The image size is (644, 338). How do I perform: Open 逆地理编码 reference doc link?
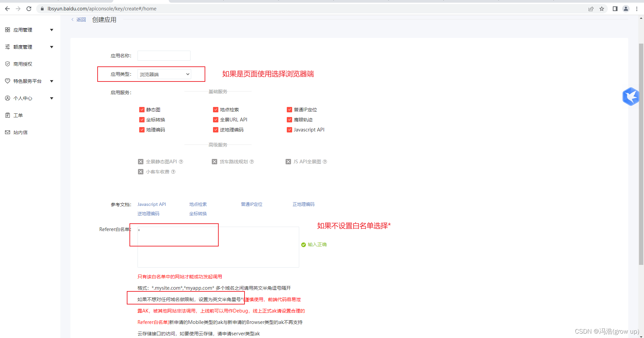[x=148, y=214]
